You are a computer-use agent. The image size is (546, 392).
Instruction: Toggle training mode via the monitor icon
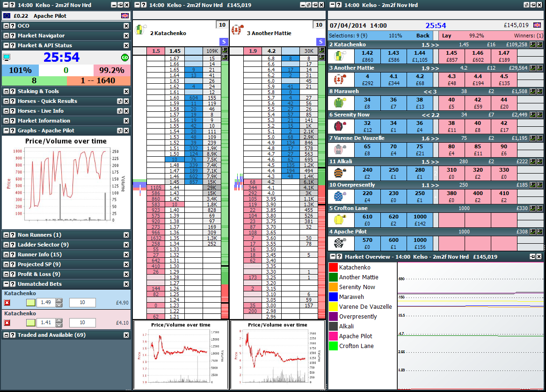point(7,57)
